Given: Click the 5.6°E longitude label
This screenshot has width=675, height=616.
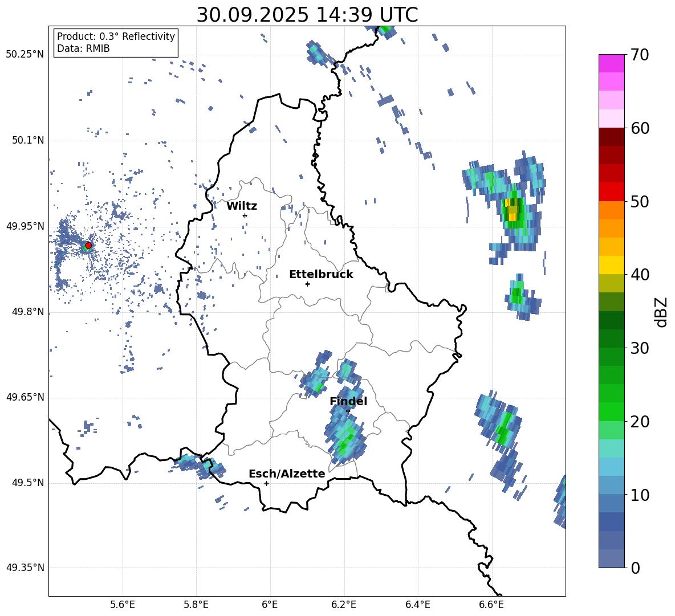Looking at the screenshot, I should pyautogui.click(x=123, y=605).
